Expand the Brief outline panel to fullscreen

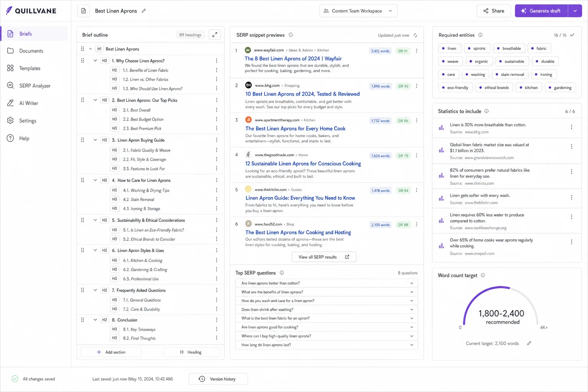(x=215, y=35)
